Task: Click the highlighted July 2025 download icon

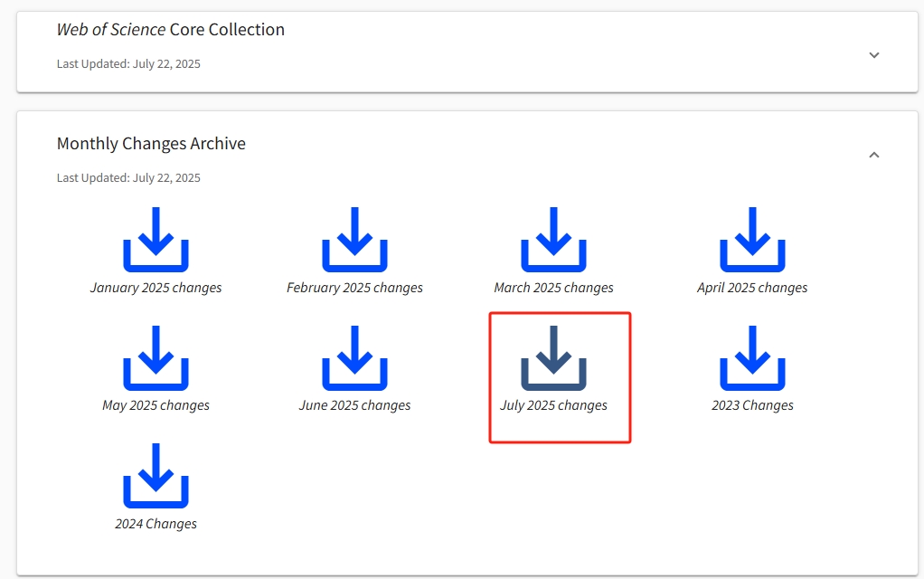Action: click(x=553, y=358)
